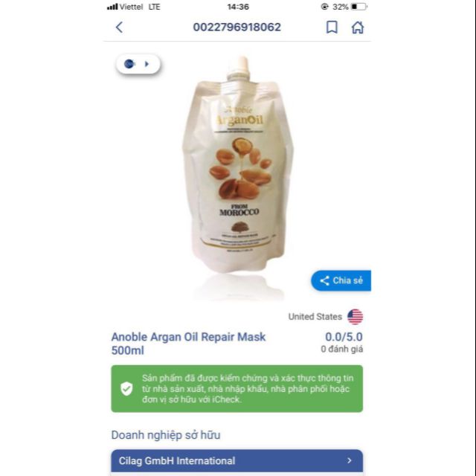Go back with the left chevron
Viewport: 476px width, 476px height.
[119, 28]
